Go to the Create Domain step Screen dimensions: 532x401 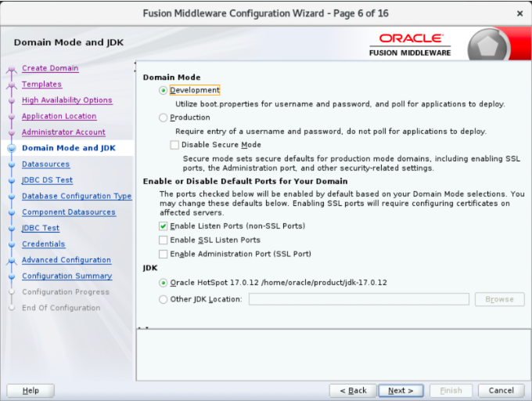(x=50, y=68)
